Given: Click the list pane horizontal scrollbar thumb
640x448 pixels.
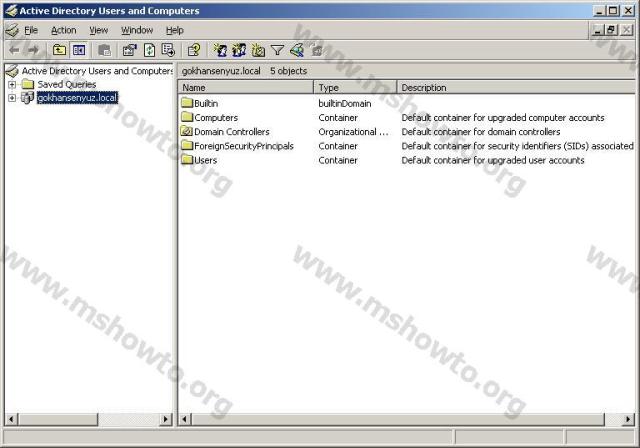Looking at the screenshot, I should (x=398, y=419).
